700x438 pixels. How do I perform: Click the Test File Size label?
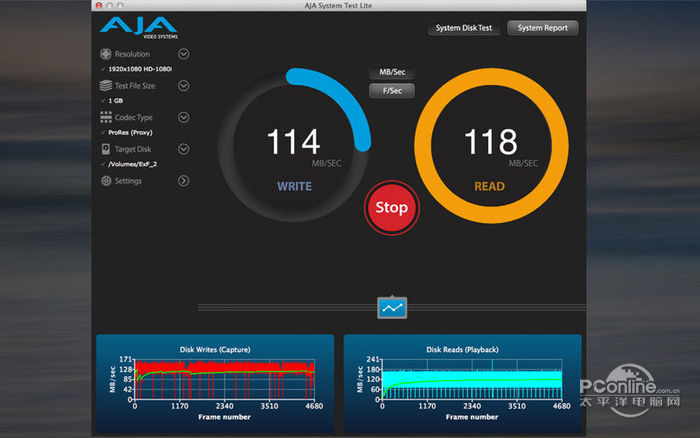(x=135, y=86)
